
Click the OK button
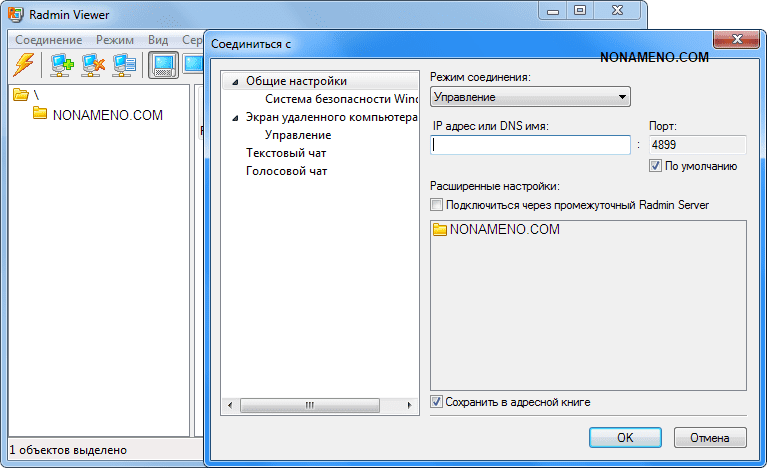tap(625, 437)
